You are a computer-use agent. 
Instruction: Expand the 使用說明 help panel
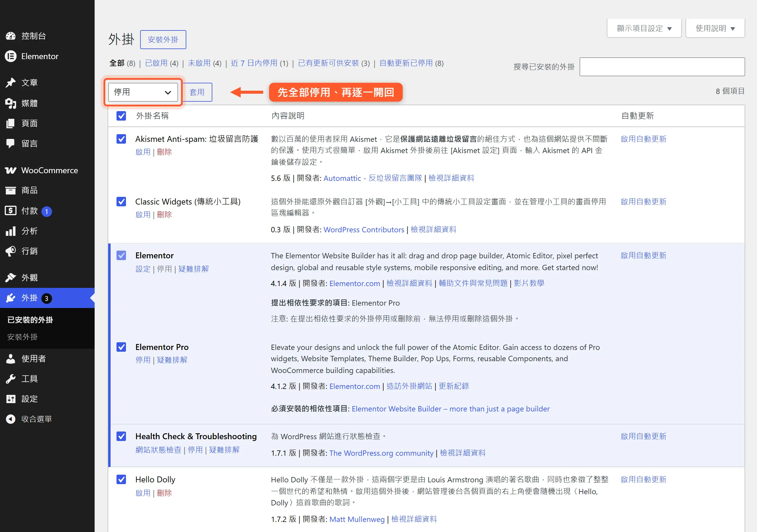pyautogui.click(x=715, y=28)
